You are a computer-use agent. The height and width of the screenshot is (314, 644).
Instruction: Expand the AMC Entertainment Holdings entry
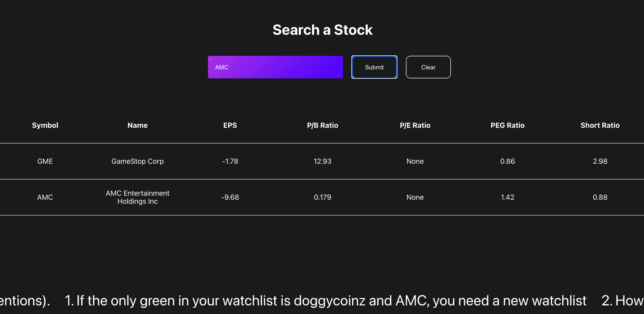322,197
